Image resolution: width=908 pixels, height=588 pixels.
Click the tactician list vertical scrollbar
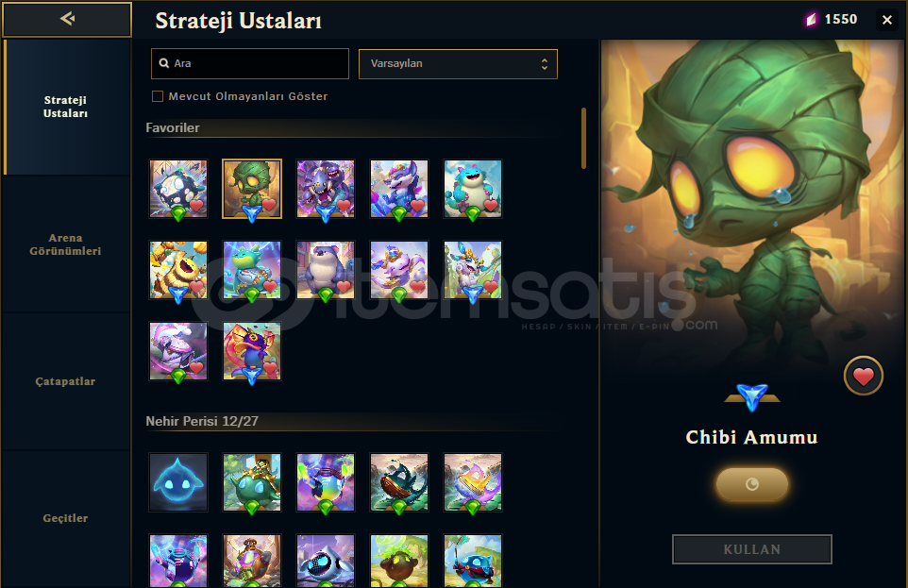[x=583, y=138]
